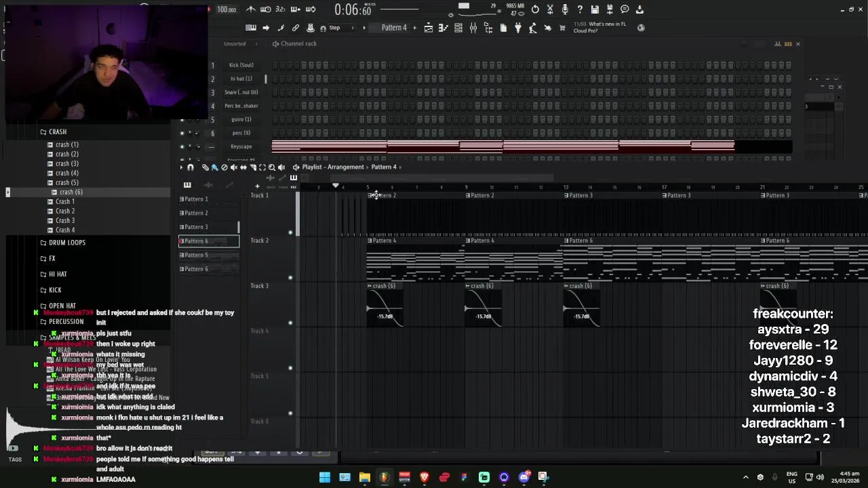Image resolution: width=868 pixels, height=488 pixels.
Task: Mute Track 4 in the playlist
Action: [290, 368]
